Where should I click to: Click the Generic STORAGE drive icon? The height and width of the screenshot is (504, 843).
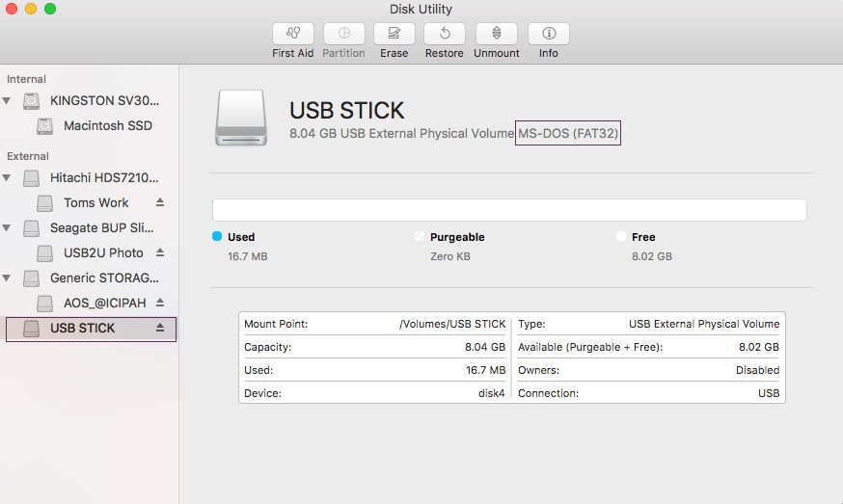[x=31, y=279]
